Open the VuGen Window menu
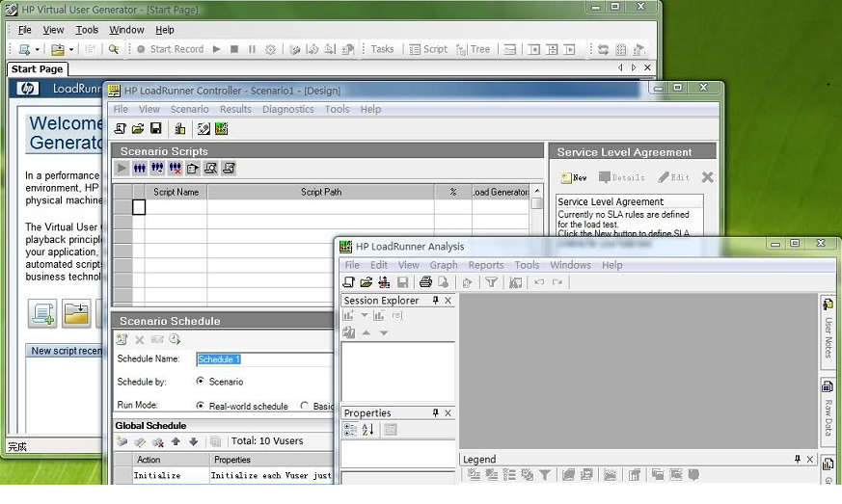This screenshot has height=504, width=842. pyautogui.click(x=126, y=30)
